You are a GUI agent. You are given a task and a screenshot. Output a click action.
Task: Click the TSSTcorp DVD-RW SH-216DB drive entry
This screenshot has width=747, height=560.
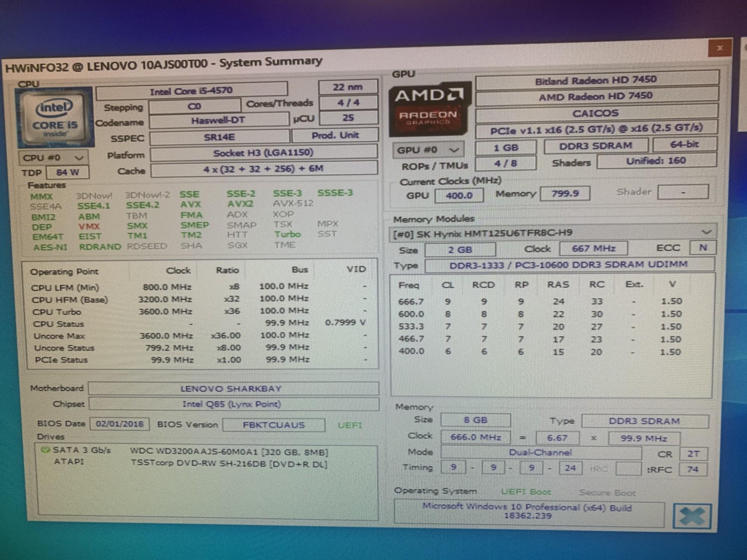point(229,464)
